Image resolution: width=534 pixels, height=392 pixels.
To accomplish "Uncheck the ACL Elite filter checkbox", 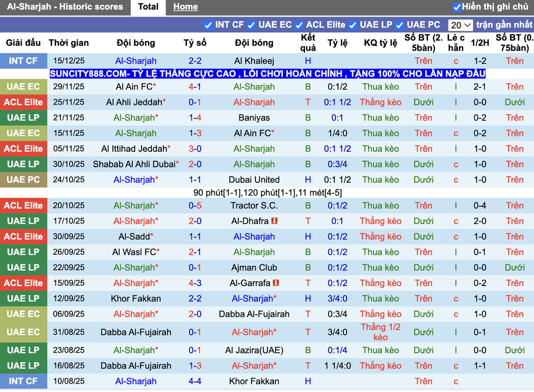I will 299,25.
